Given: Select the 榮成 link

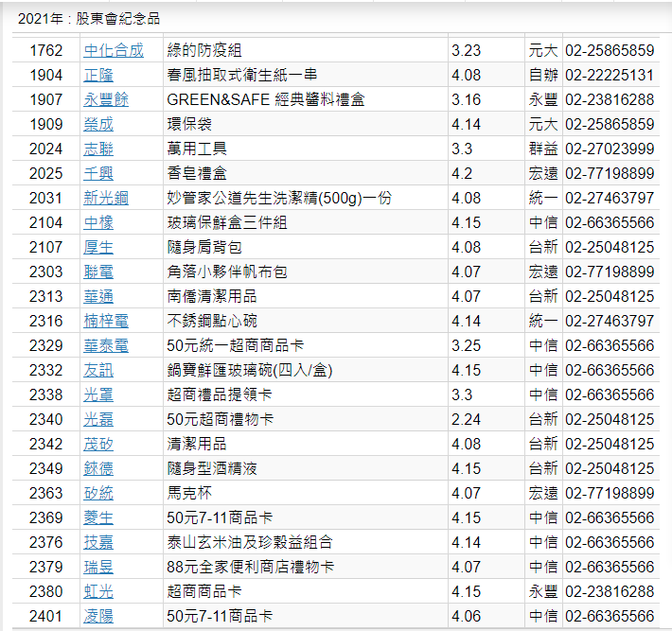Looking at the screenshot, I should pos(97,124).
